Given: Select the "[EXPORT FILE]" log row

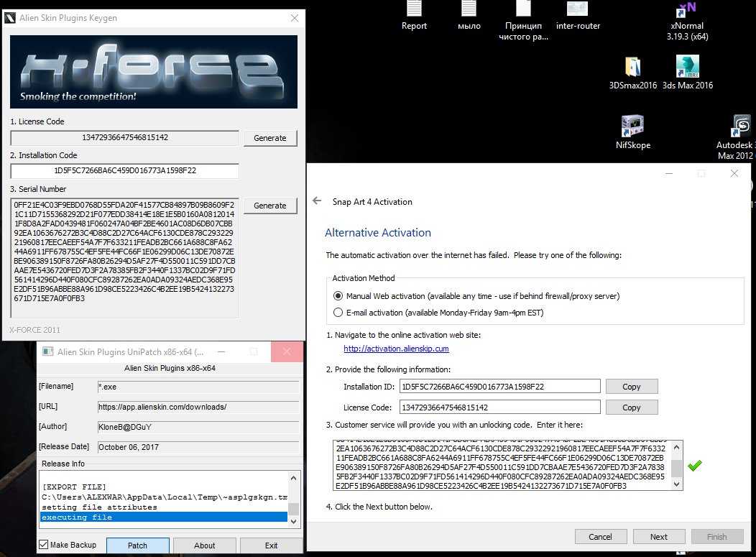Looking at the screenshot, I should click(x=164, y=487).
